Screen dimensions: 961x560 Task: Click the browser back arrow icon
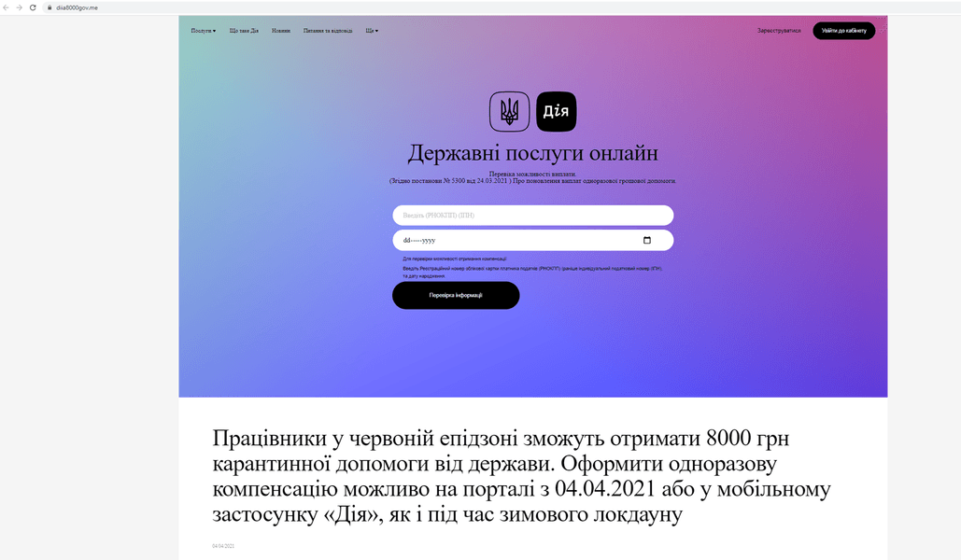coord(7,7)
